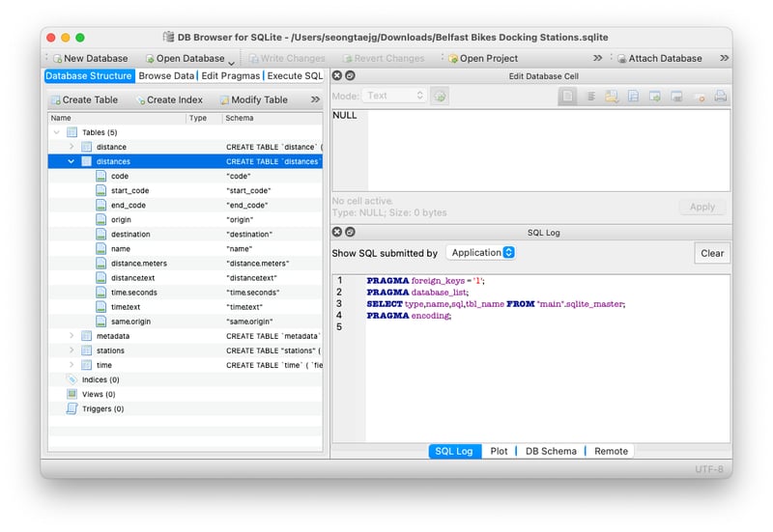773x532 pixels.
Task: Open the DB Schema bottom tab
Action: point(551,451)
